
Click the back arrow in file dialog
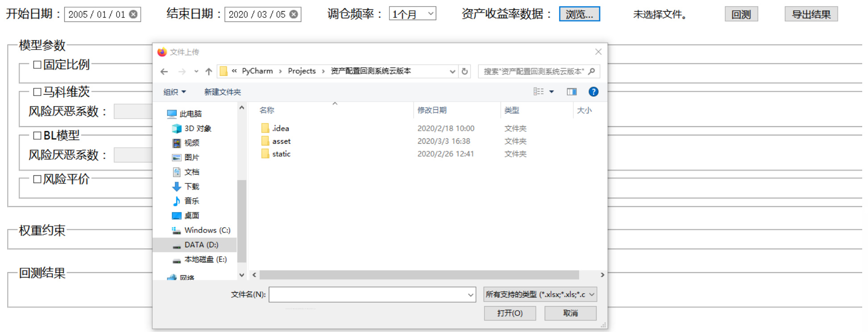tap(164, 71)
